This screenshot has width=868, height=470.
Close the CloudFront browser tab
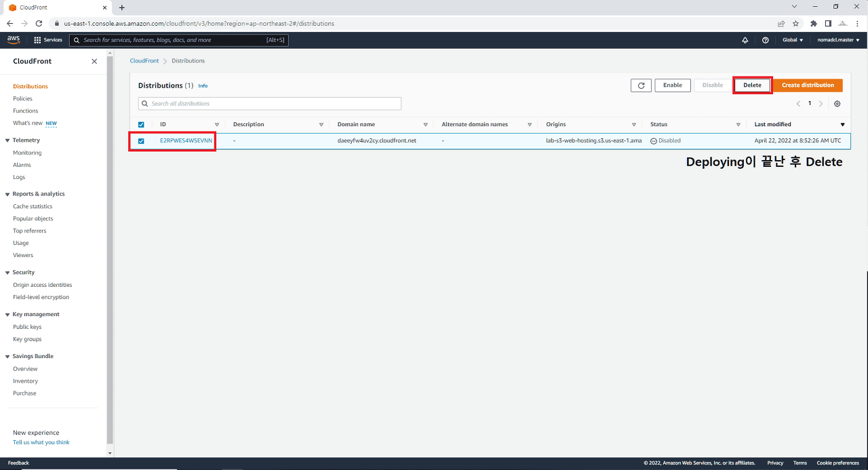pos(104,7)
